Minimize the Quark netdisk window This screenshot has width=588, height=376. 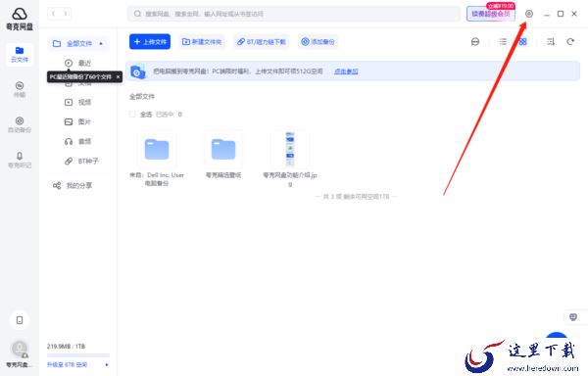pyautogui.click(x=547, y=15)
